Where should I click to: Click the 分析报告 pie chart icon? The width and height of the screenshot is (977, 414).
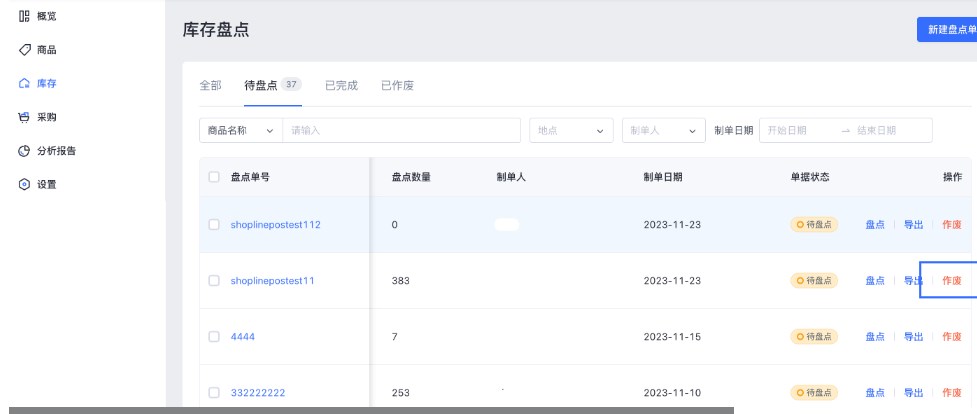pyautogui.click(x=25, y=151)
